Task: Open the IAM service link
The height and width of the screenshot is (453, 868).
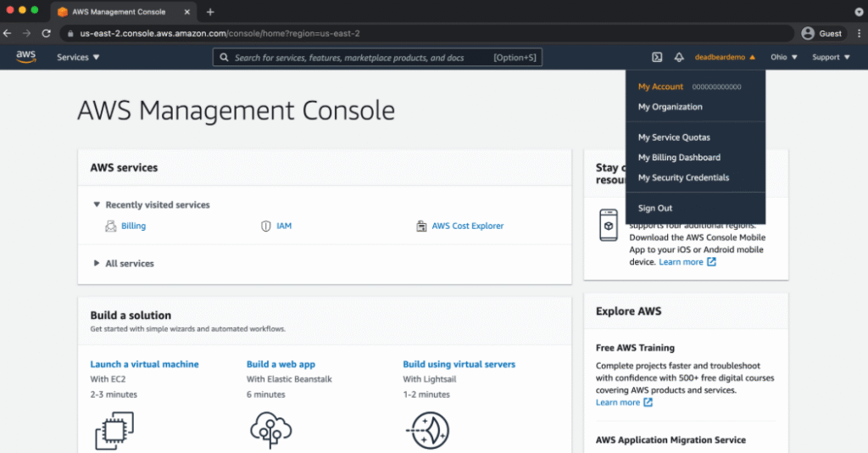Action: (x=284, y=226)
